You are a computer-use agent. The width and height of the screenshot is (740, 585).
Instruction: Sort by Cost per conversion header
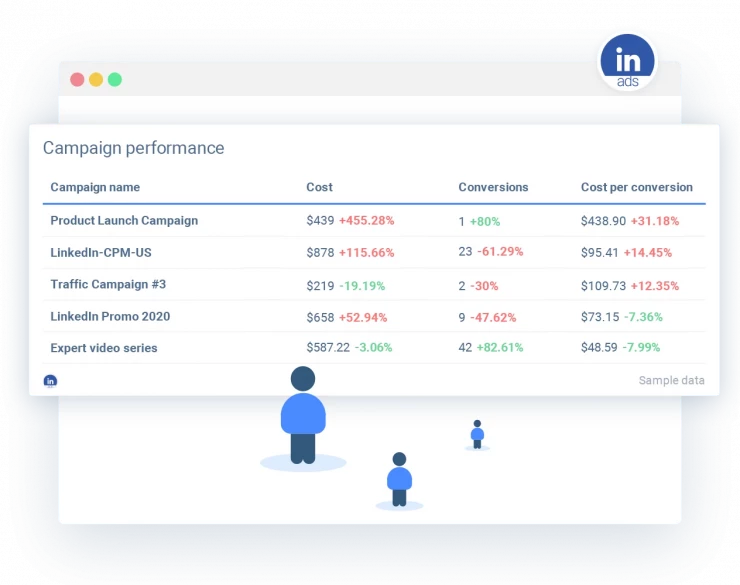pos(637,187)
